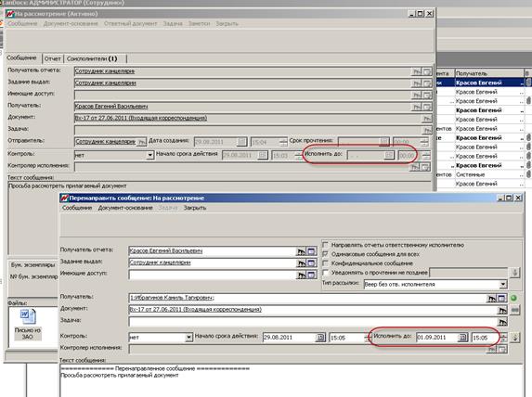The image size is (532, 397).
Task: Click arrow button beside Уведомлять о прочтении field
Action: click(x=514, y=272)
